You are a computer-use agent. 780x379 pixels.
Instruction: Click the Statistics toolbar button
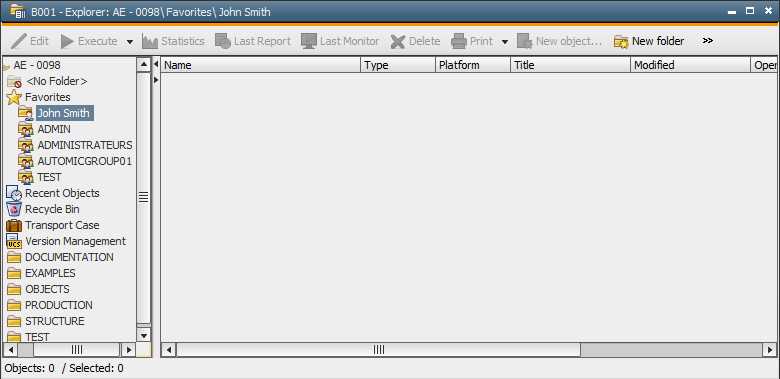point(173,41)
